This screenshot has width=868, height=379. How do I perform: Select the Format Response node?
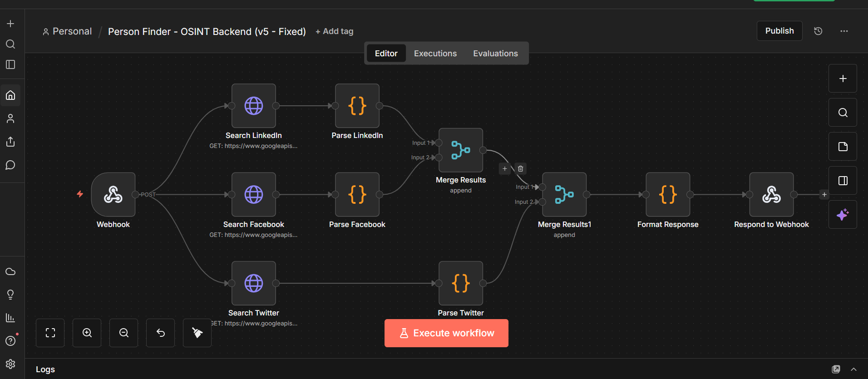[668, 194]
